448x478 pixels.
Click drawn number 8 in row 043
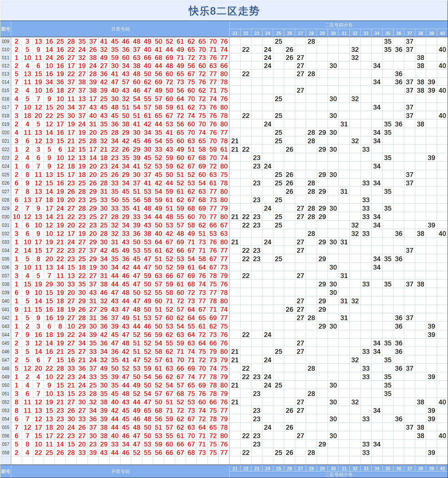click(x=60, y=326)
